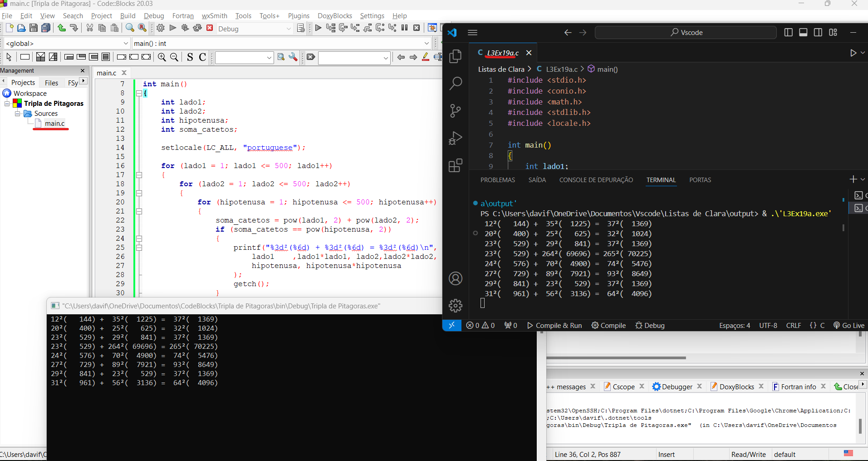The width and height of the screenshot is (868, 461).
Task: Click the Jump back arrow in Code::Blocks
Action: 401,57
